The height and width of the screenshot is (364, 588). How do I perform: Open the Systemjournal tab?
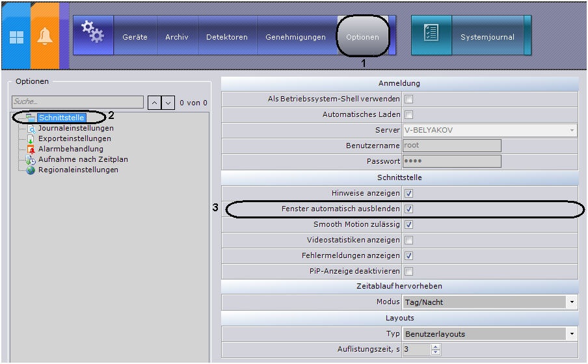[x=487, y=37]
